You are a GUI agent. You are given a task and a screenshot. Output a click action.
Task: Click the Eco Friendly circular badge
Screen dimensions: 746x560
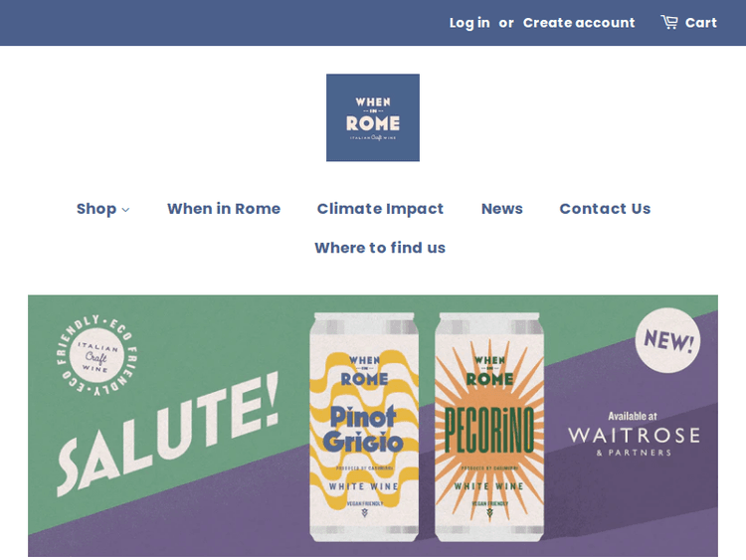tap(97, 354)
